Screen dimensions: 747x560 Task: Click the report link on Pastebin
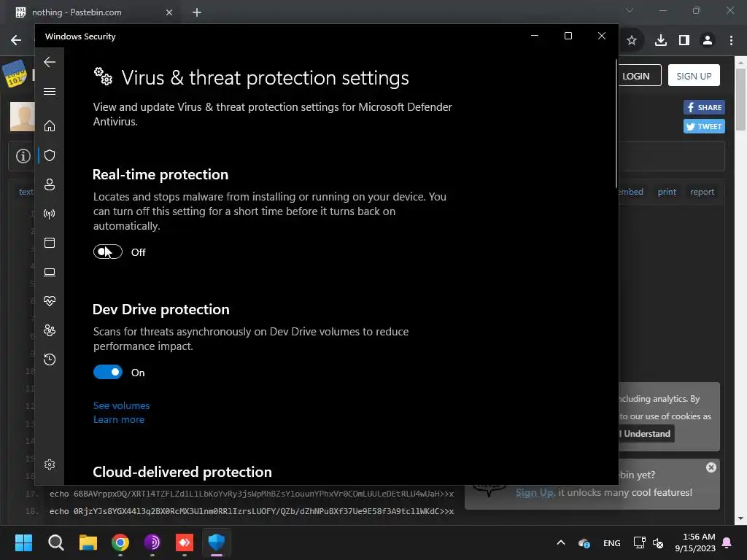coord(703,192)
